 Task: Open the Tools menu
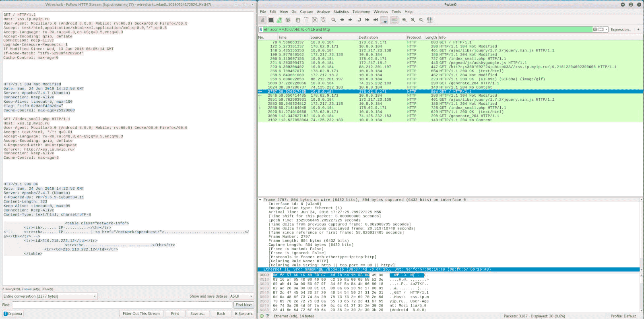[x=396, y=12]
